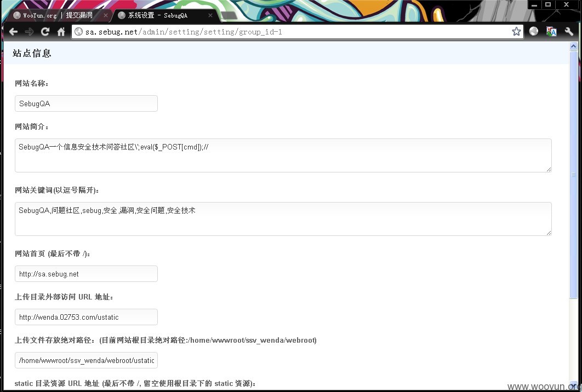The height and width of the screenshot is (392, 582).
Task: Click the site globe icon in address bar
Action: click(79, 32)
